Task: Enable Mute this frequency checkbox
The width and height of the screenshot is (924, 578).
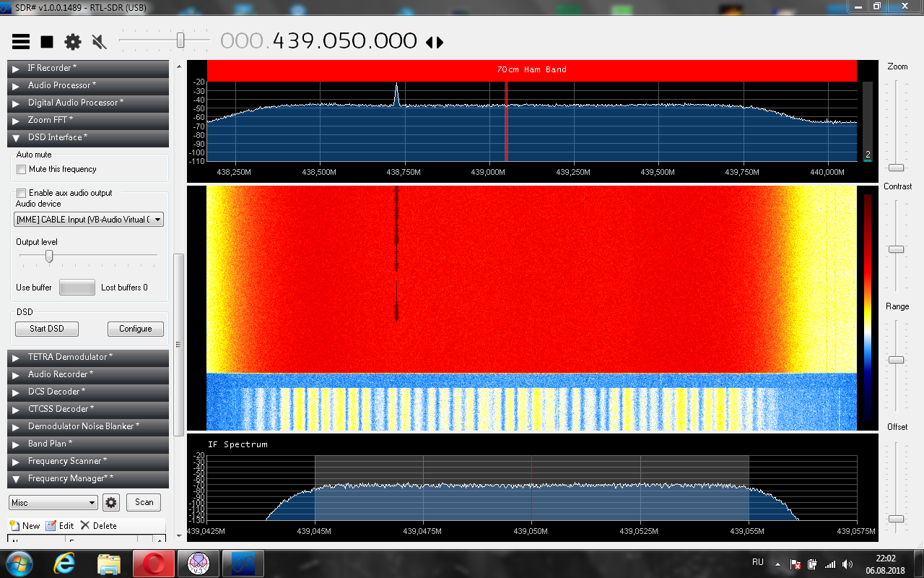Action: (22, 169)
